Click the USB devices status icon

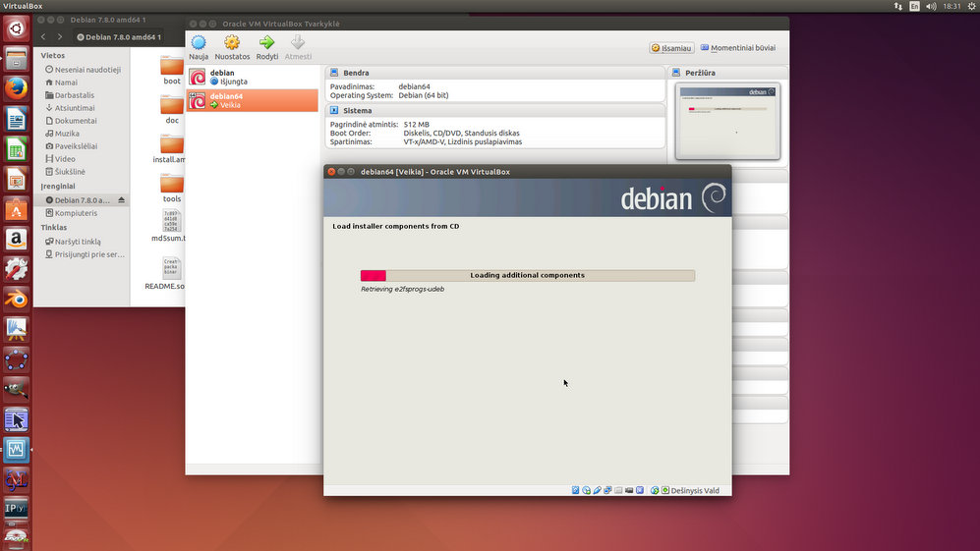pos(598,490)
